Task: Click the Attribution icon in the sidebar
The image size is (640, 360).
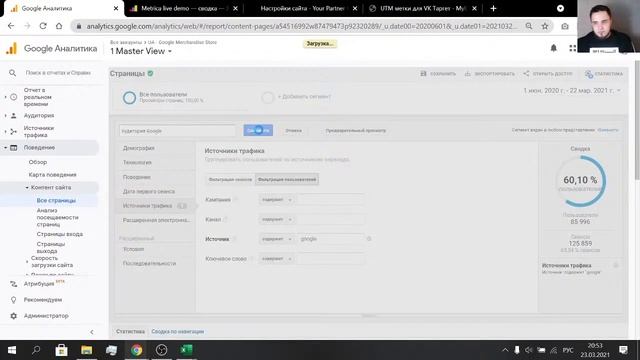Action: [13, 284]
